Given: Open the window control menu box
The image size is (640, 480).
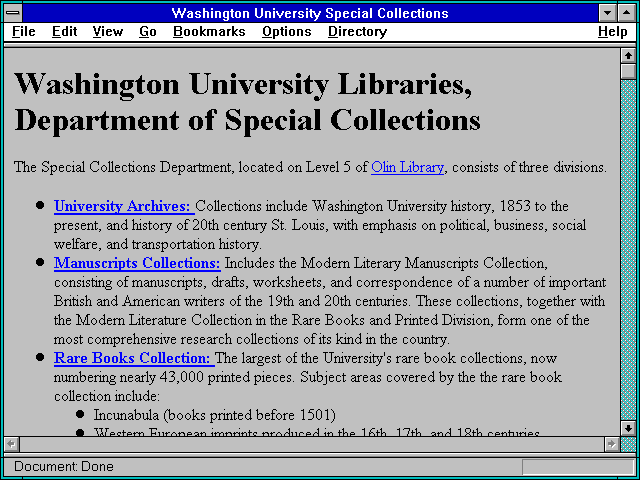Looking at the screenshot, I should [x=13, y=13].
